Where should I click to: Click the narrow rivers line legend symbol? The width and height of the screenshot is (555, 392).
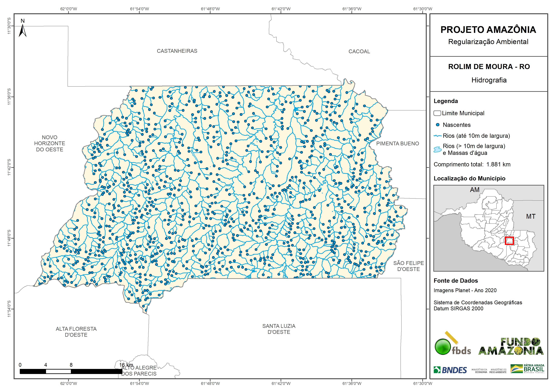coord(437,136)
